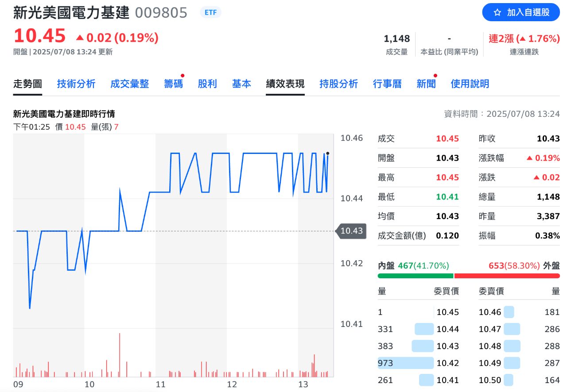This screenshot has height=392, width=567.
Task: Open the 走勢圖 tab
Action: tap(27, 84)
